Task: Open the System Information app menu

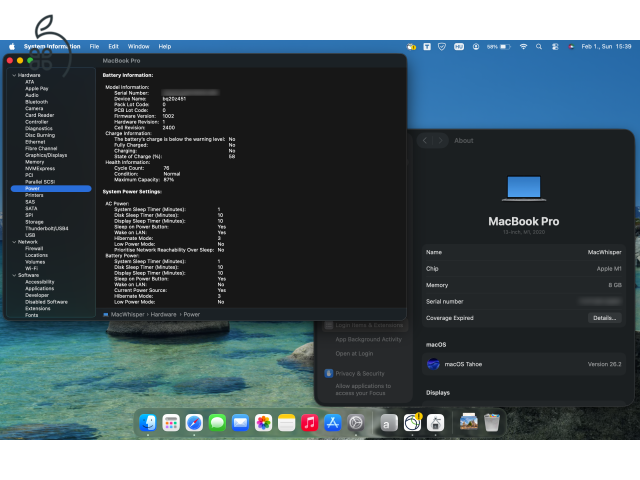Action: 52,47
